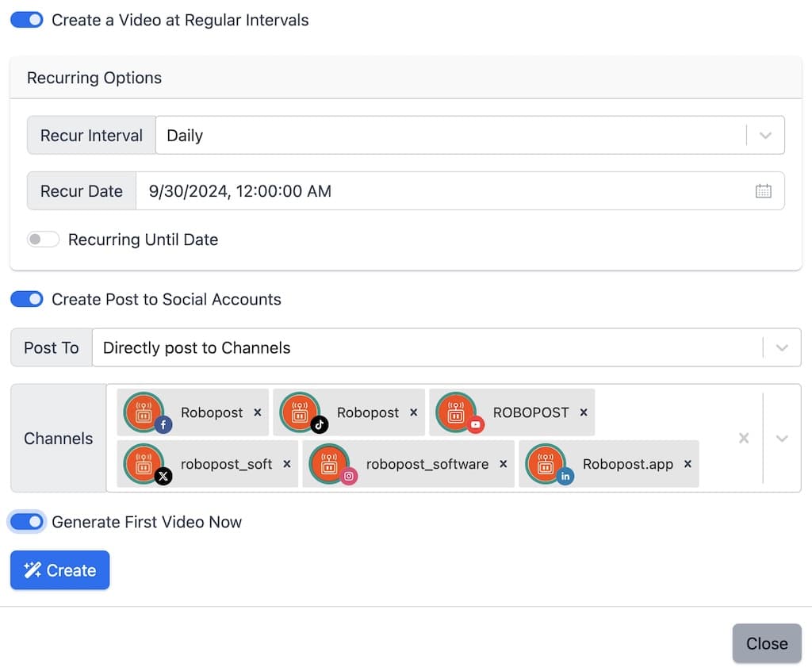Toggle Create Post to Social Accounts switch
This screenshot has width=812, height=671.
pyautogui.click(x=26, y=299)
